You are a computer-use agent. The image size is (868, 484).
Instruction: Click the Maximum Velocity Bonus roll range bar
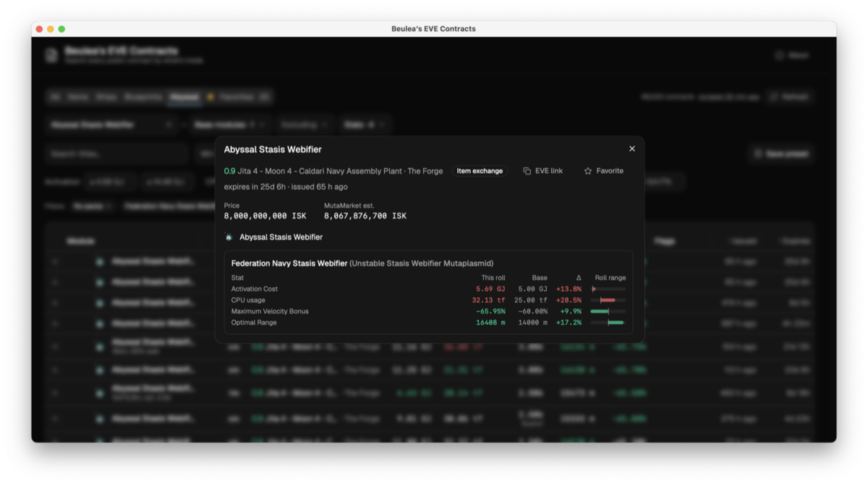(608, 311)
